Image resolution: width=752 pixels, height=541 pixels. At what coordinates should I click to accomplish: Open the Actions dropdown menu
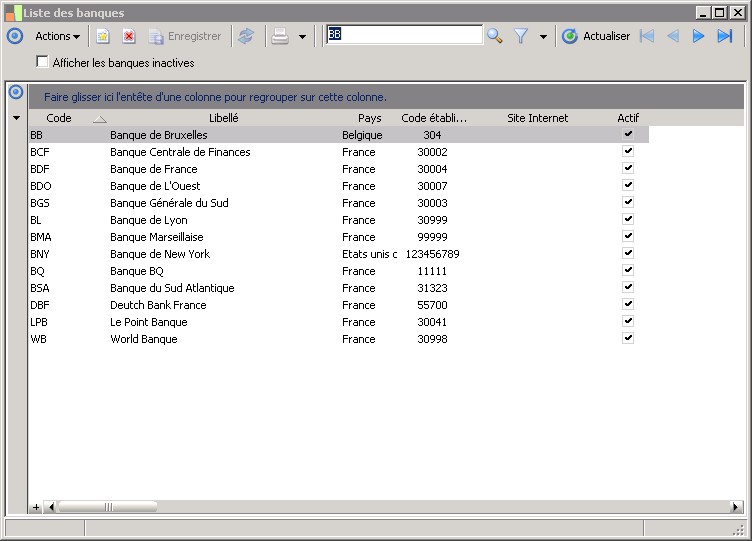(57, 36)
